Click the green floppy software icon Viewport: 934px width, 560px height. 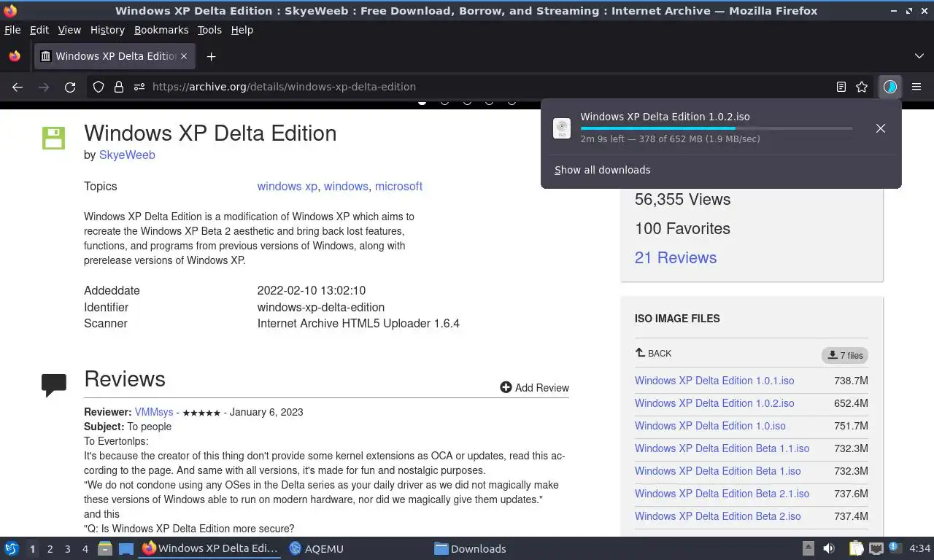click(53, 138)
